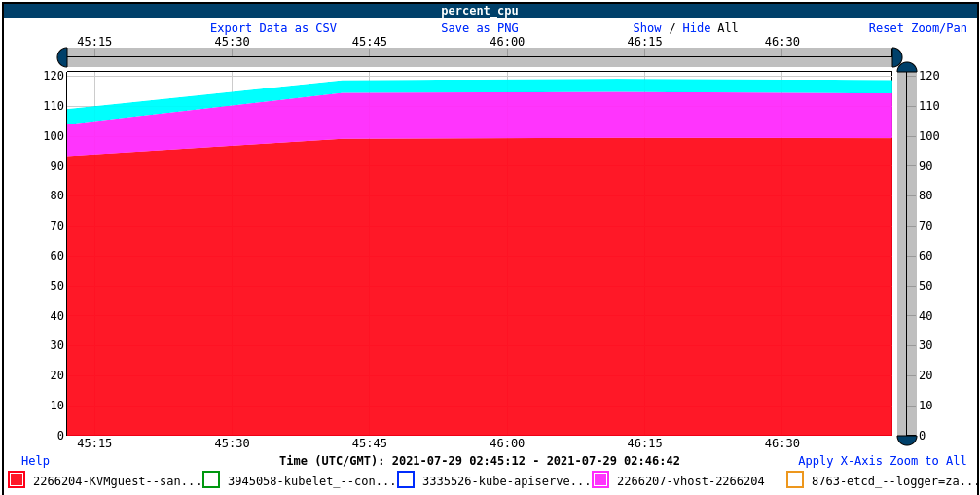
Task: Click the Hide all series link
Action: click(x=696, y=28)
